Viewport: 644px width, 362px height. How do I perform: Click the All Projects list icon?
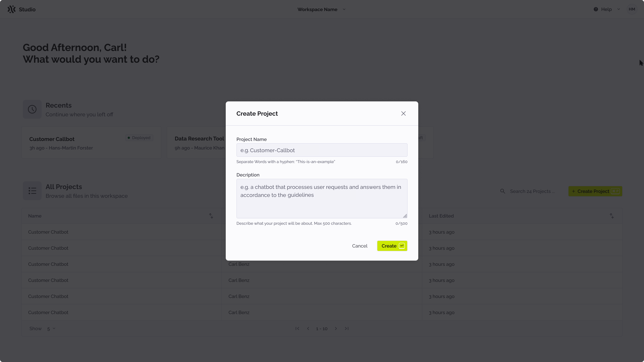coord(32,191)
